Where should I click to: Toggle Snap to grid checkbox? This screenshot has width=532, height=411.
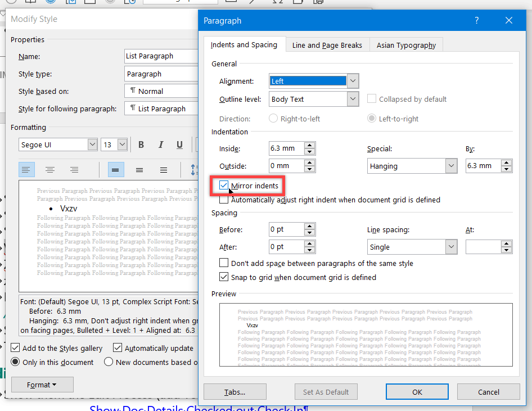point(224,277)
